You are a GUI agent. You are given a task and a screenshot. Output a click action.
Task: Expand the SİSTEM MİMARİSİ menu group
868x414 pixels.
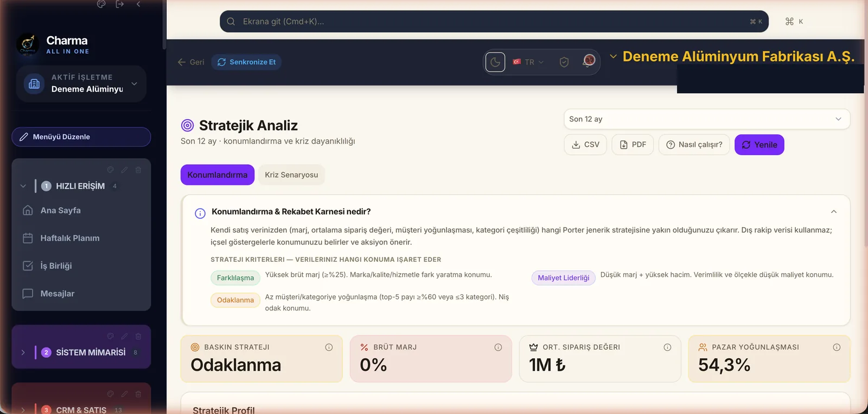click(x=23, y=352)
